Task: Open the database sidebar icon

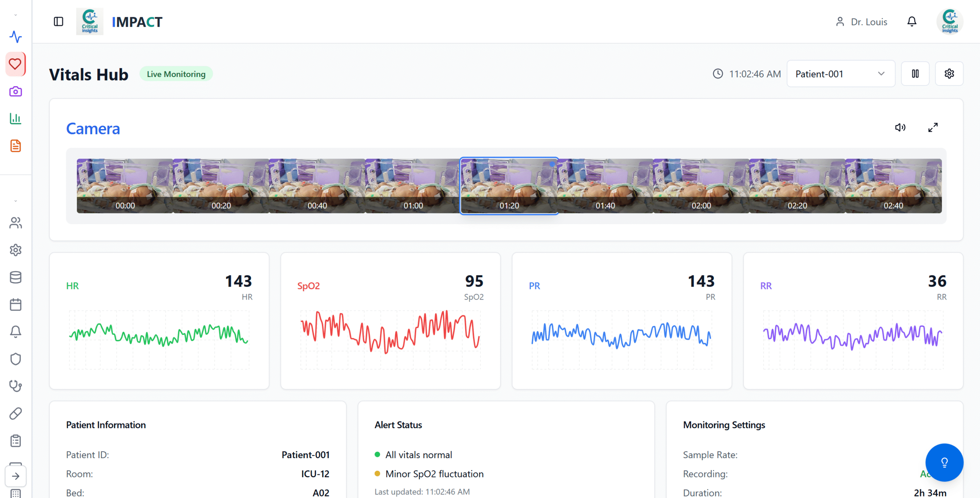Action: [16, 277]
